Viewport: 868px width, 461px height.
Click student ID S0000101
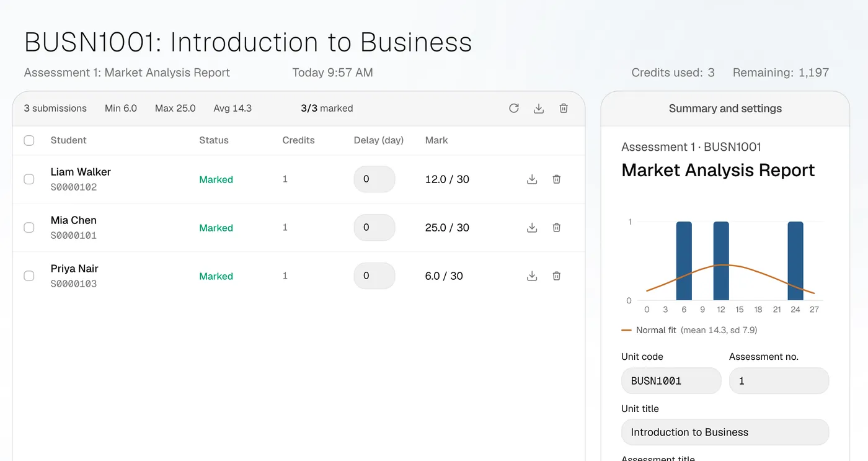pyautogui.click(x=74, y=235)
